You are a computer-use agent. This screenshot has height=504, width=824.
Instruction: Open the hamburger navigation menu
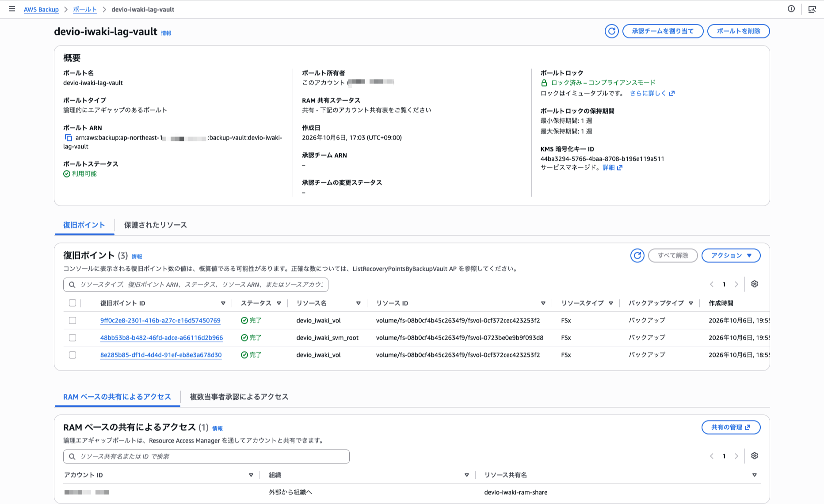point(12,9)
